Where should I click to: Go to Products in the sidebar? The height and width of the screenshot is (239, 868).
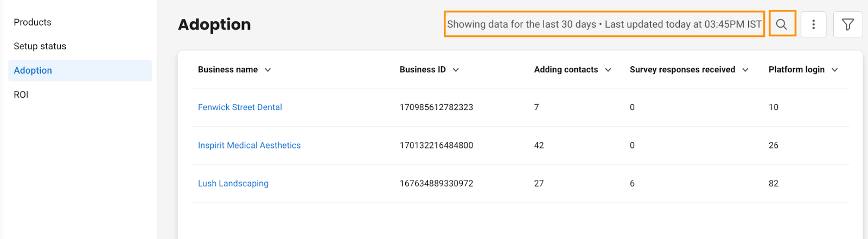point(33,22)
